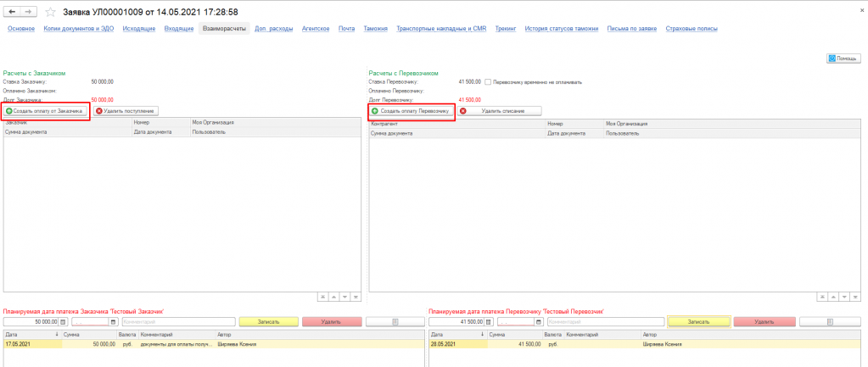Screen dimensions: 868x367
Task: Open Страховые полисы tab
Action: click(x=692, y=28)
